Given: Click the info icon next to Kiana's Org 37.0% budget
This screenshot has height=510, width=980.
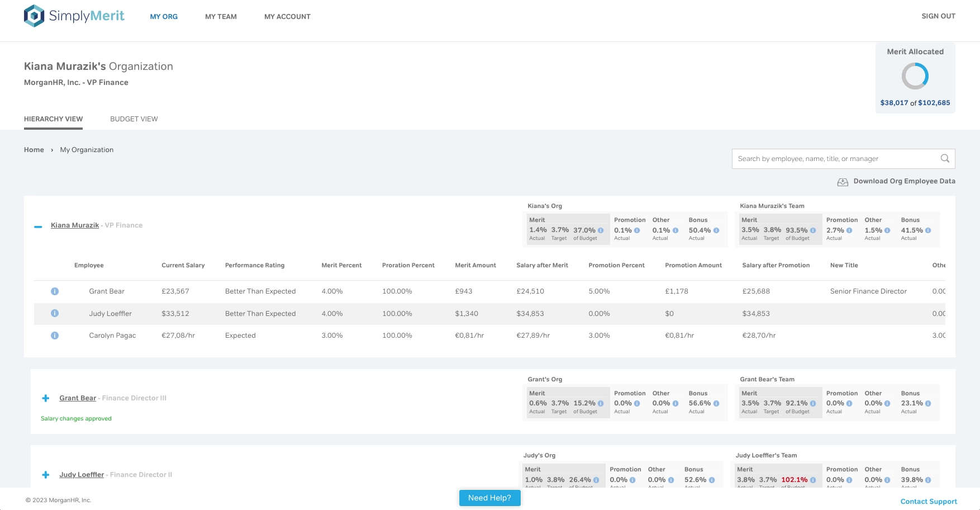Looking at the screenshot, I should (x=601, y=230).
